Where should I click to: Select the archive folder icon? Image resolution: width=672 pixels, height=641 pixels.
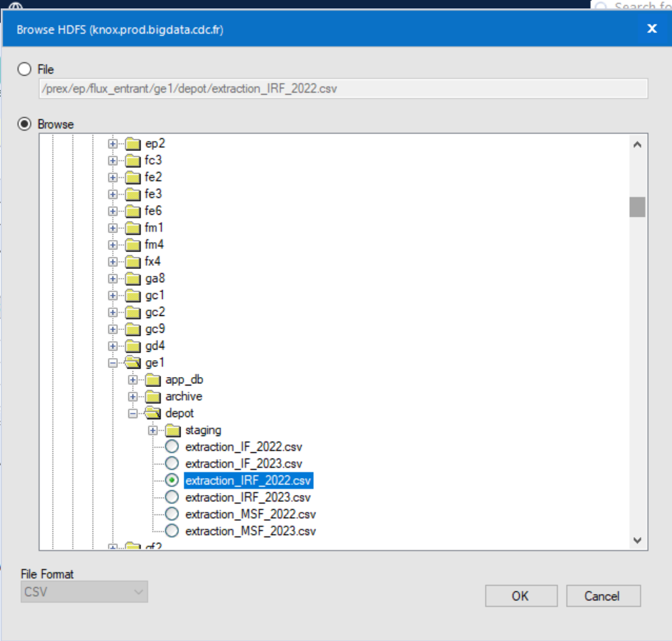click(152, 396)
